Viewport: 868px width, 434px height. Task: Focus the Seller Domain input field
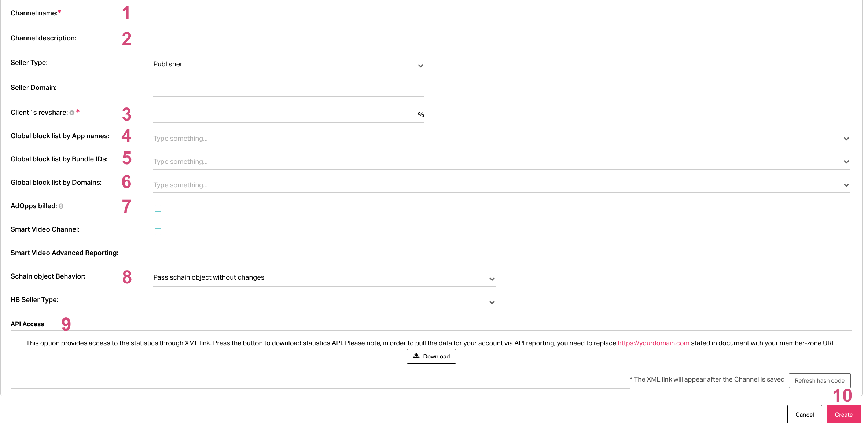point(288,88)
